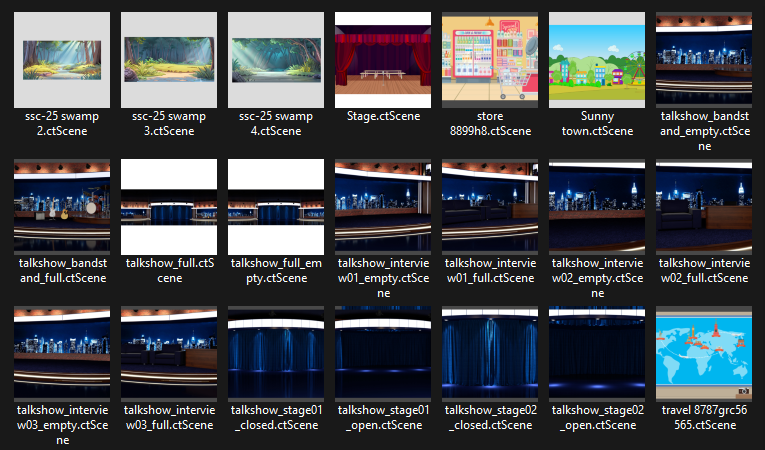Click the ssc-25 swamp 3.ctScene file
Viewport: 765px width, 450px height.
click(169, 60)
